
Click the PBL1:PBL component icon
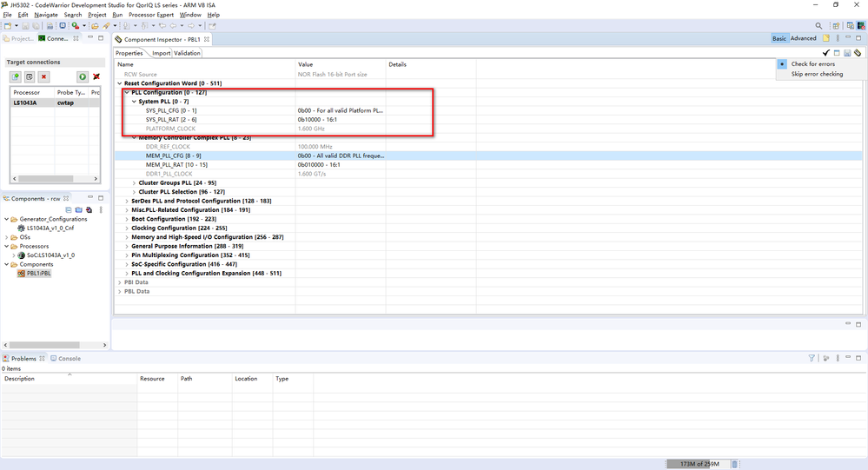21,274
